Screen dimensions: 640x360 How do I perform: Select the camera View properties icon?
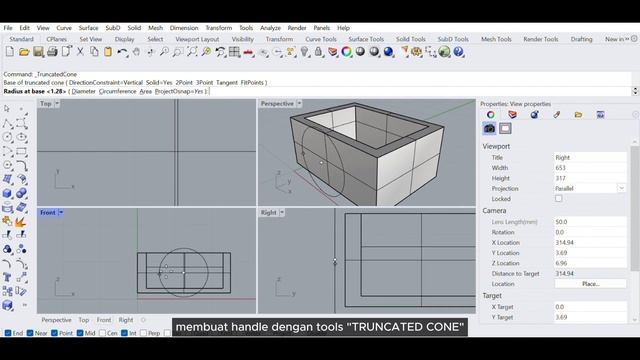coord(489,129)
